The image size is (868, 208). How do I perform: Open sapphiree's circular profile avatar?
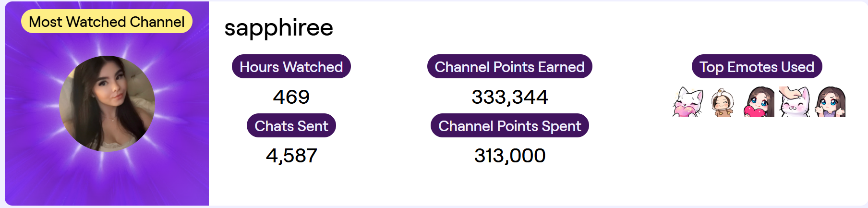107,104
